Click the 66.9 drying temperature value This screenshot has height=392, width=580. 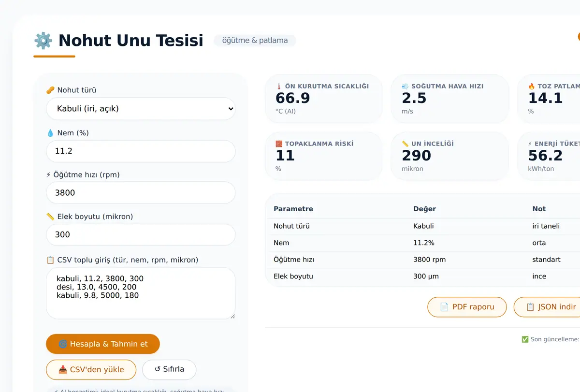coord(293,98)
